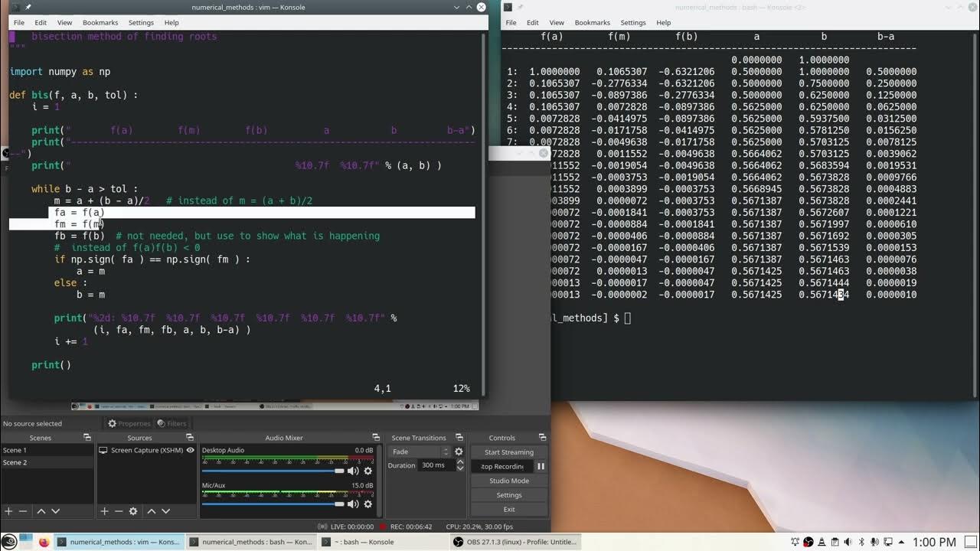Switch to numerical_methods : bash Konsole task
This screenshot has width=980, height=551.
[x=250, y=542]
